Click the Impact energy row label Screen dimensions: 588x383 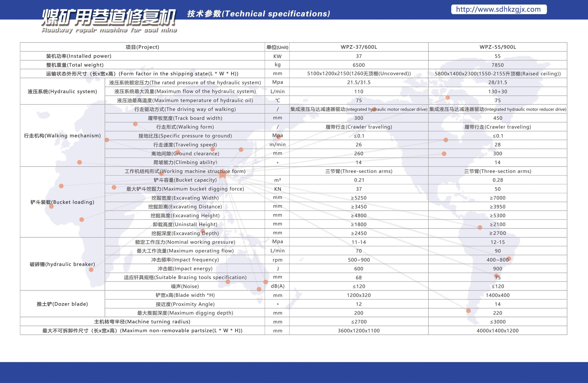pos(185,269)
